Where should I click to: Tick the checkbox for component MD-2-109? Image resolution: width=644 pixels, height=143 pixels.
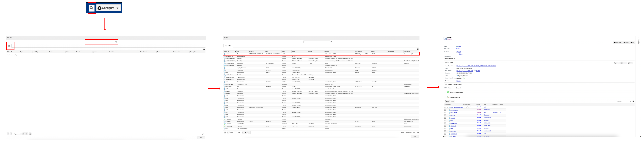(x=445, y=131)
